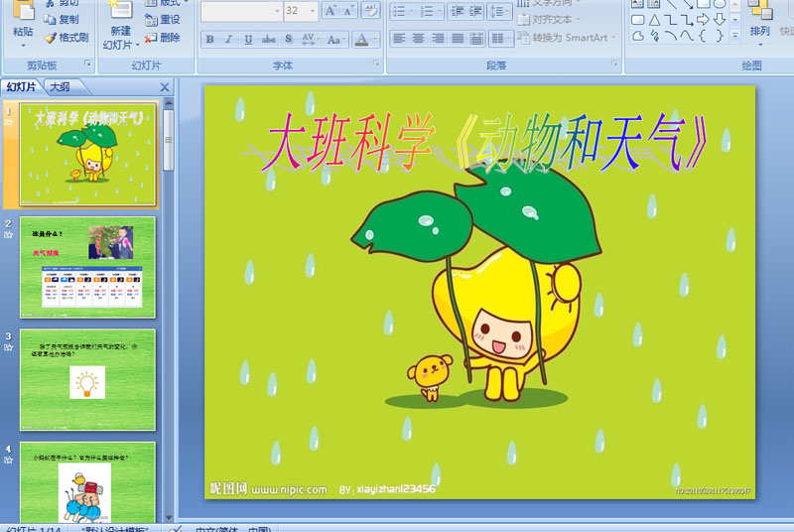Click the Copy (复制) button

(x=62, y=19)
